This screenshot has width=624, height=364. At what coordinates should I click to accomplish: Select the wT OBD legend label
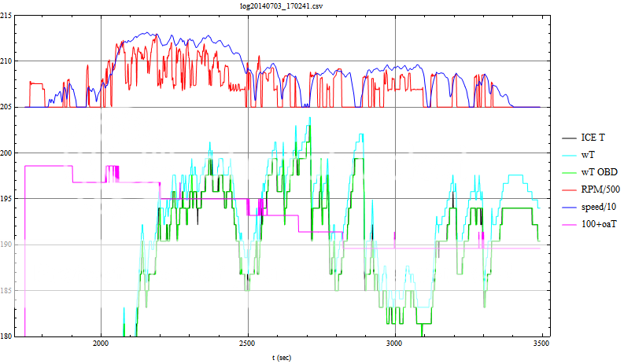[600, 172]
